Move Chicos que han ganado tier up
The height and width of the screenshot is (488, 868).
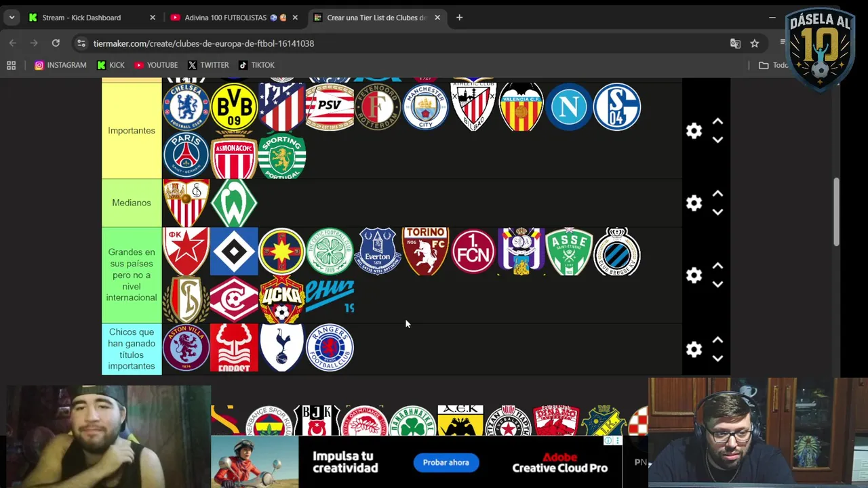coord(717,340)
